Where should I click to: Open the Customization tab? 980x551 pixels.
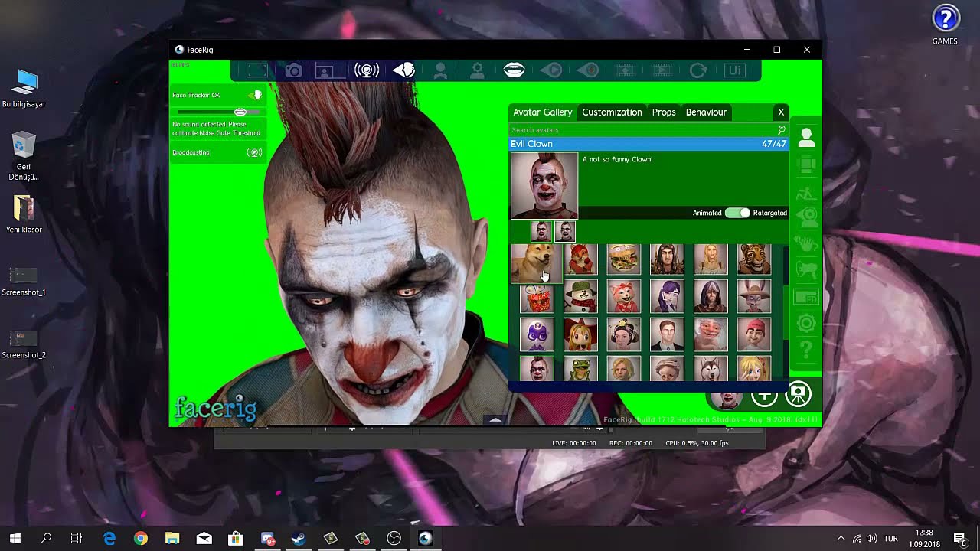pyautogui.click(x=612, y=112)
